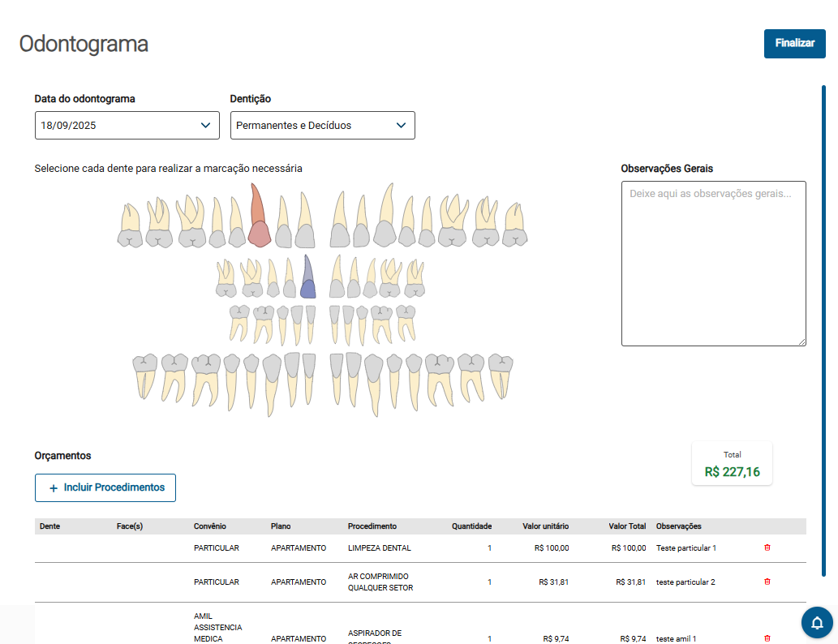Click the page's vertical scrollbar

824,324
